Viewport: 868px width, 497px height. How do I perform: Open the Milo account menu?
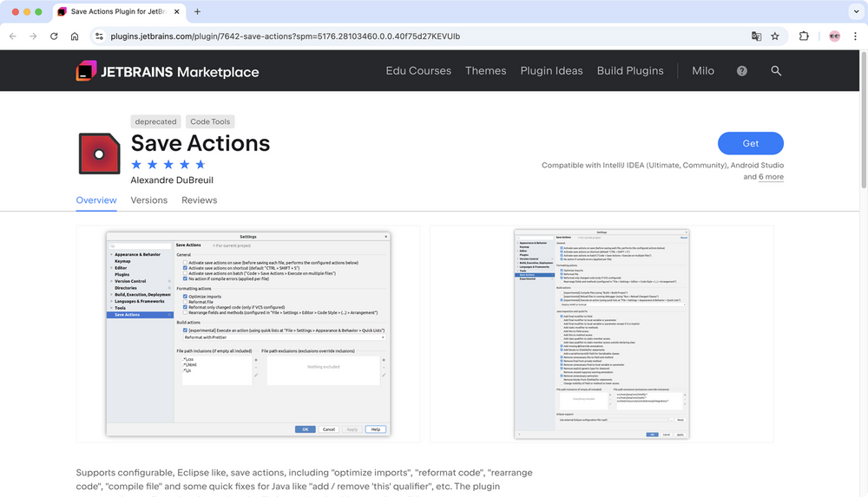(x=703, y=71)
